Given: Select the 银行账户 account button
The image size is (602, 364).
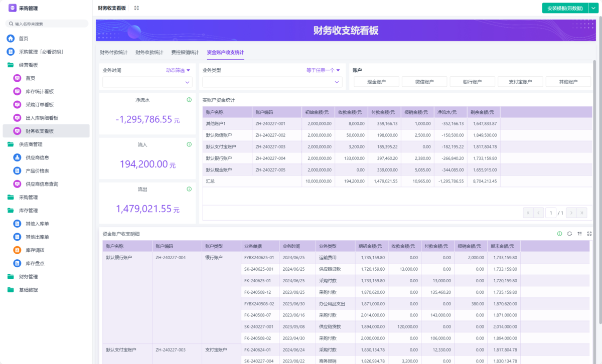Looking at the screenshot, I should (472, 82).
